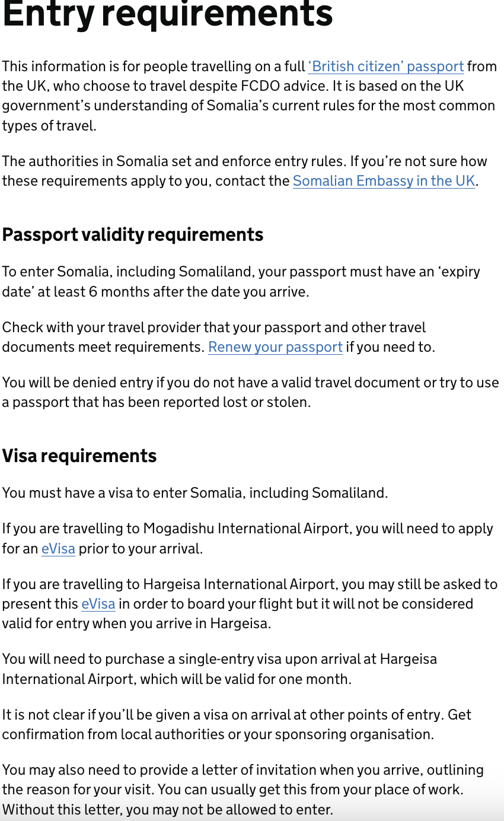Open the Somalian Embassy in the UK link
This screenshot has width=504, height=821.
click(x=384, y=181)
